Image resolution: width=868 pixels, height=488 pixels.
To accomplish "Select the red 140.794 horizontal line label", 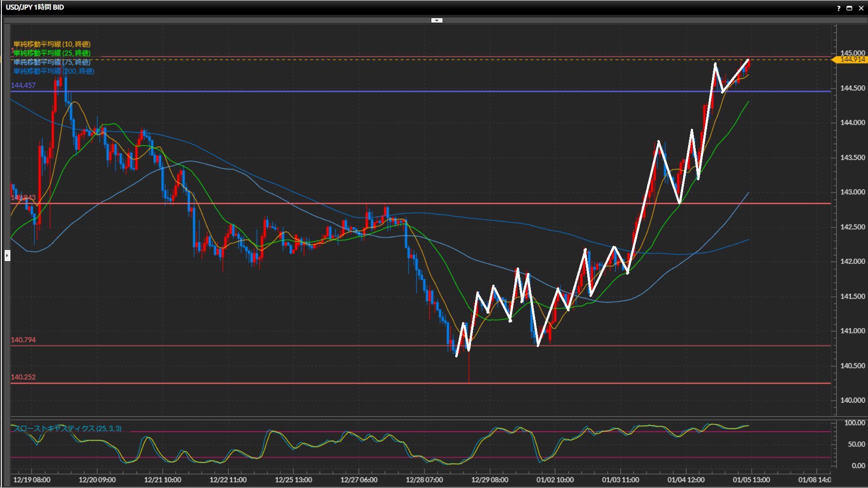I will coord(24,340).
